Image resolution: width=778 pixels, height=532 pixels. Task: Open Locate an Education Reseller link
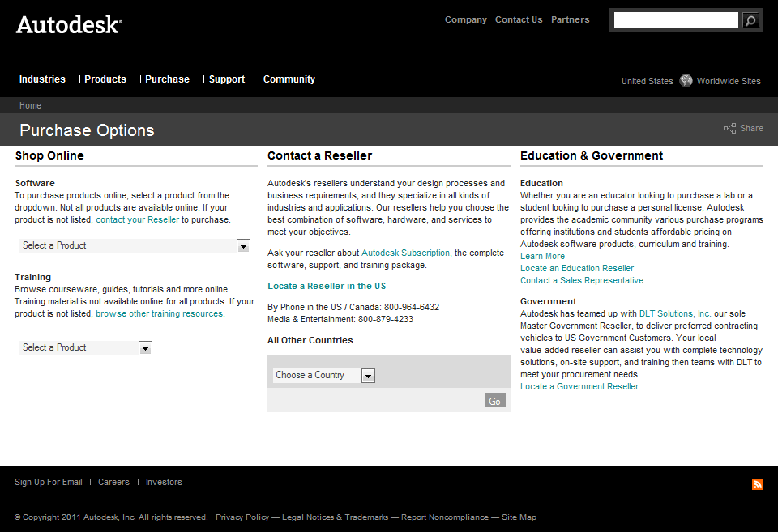pyautogui.click(x=577, y=268)
